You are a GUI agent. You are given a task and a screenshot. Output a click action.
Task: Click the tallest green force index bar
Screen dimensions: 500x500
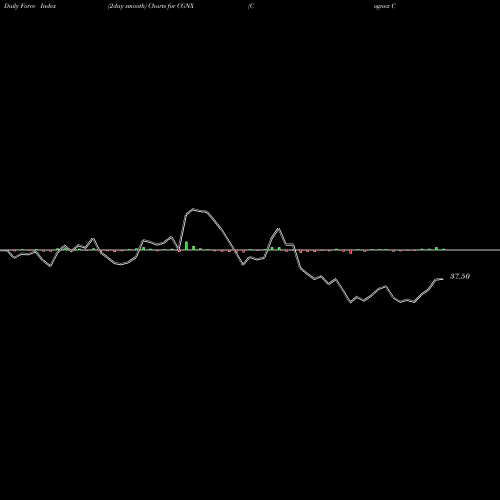186,245
